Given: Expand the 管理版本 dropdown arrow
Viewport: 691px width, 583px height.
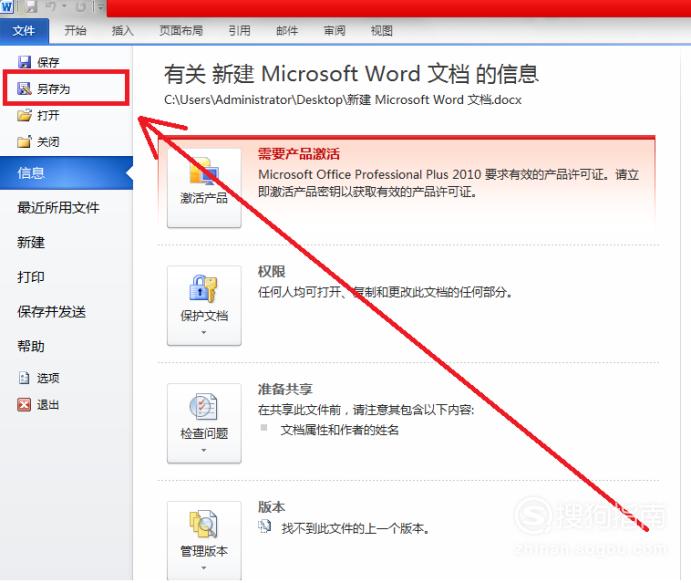Looking at the screenshot, I should point(204,568).
